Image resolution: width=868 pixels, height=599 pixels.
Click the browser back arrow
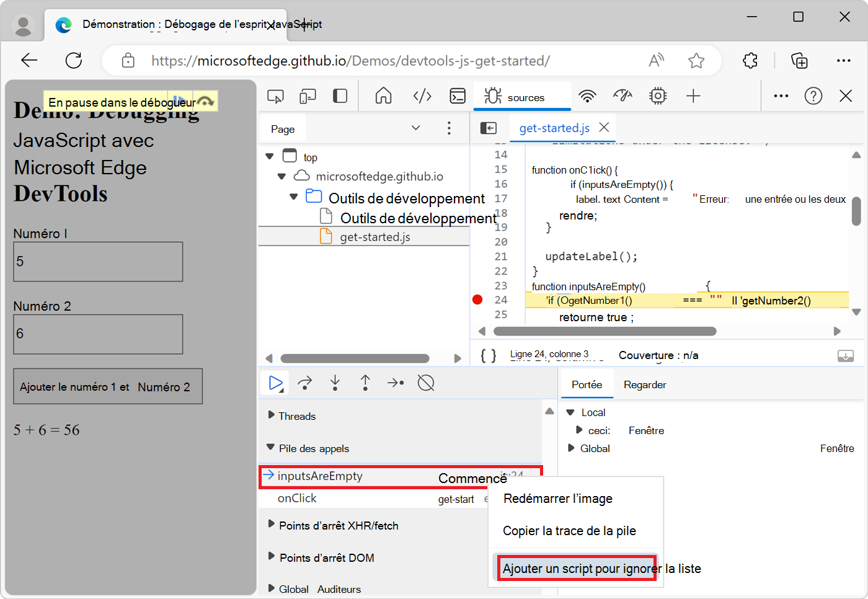(x=29, y=60)
